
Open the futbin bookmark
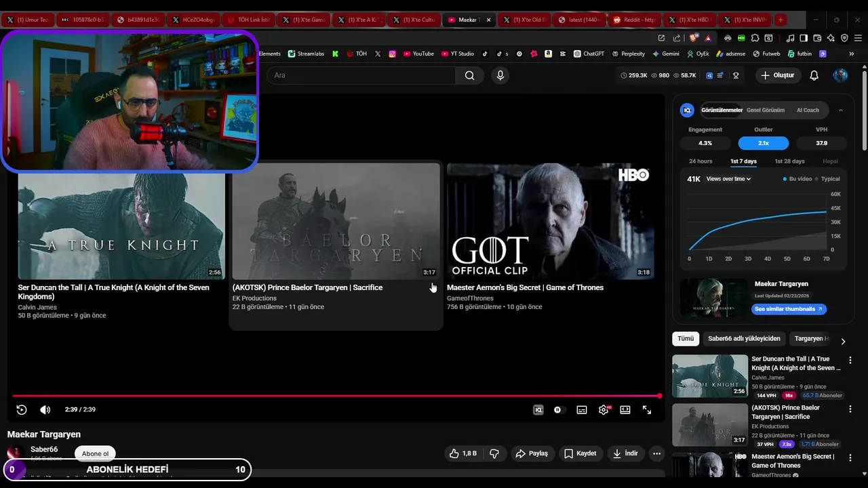799,54
